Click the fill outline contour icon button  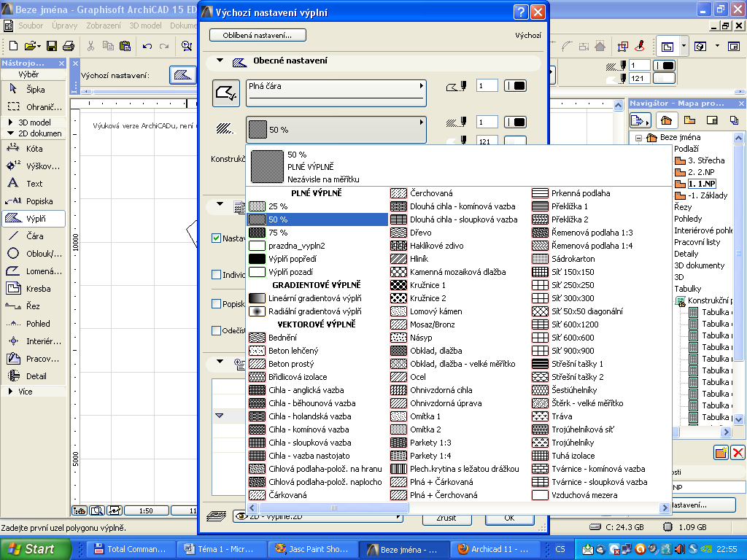(226, 93)
